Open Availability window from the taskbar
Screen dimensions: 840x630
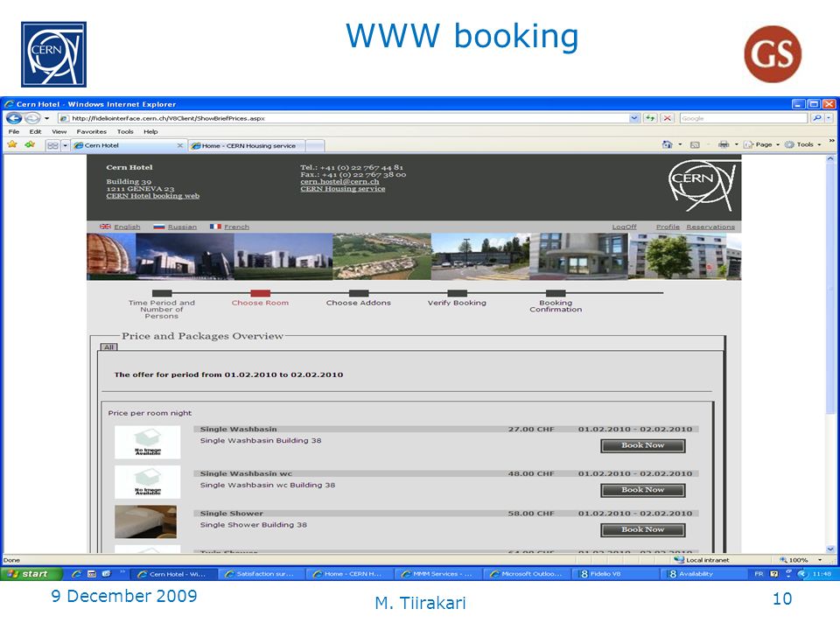pos(703,574)
